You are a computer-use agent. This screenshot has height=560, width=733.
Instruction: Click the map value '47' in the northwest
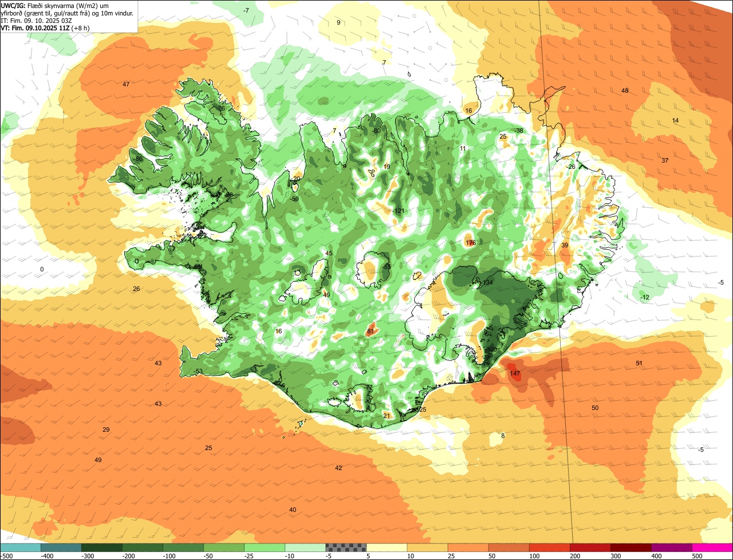click(126, 84)
